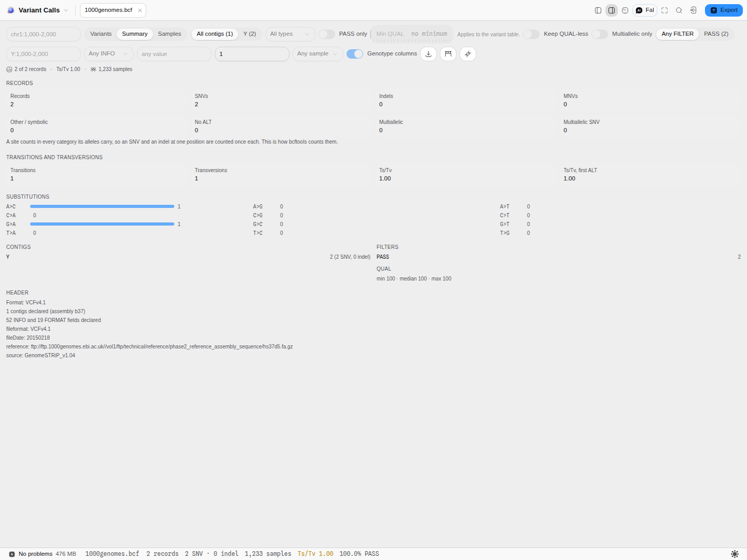Click the Variant Calls app logo

11,10
